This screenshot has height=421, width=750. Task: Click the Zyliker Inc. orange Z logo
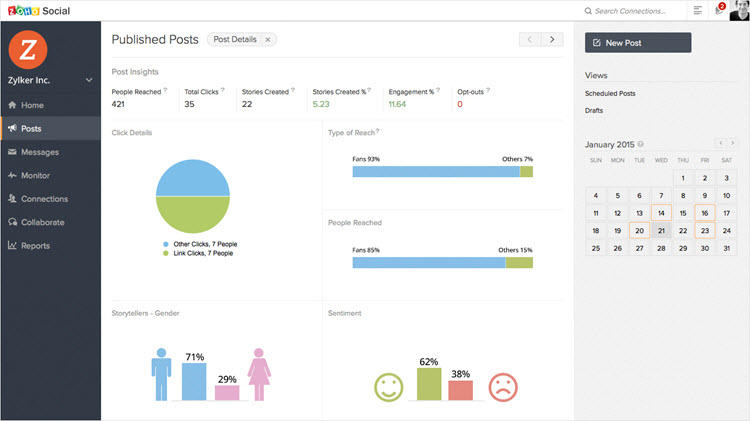[x=28, y=50]
